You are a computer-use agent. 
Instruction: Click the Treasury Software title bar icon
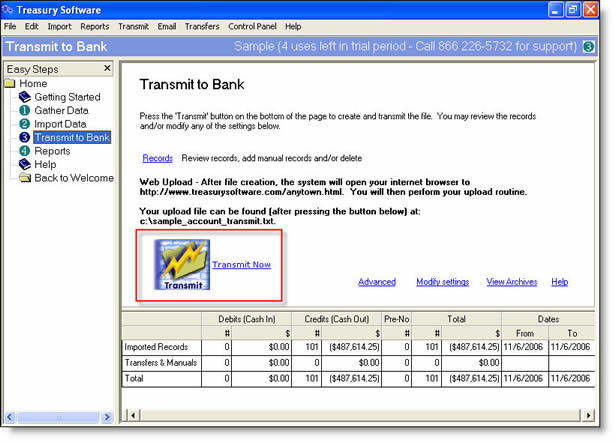click(8, 9)
